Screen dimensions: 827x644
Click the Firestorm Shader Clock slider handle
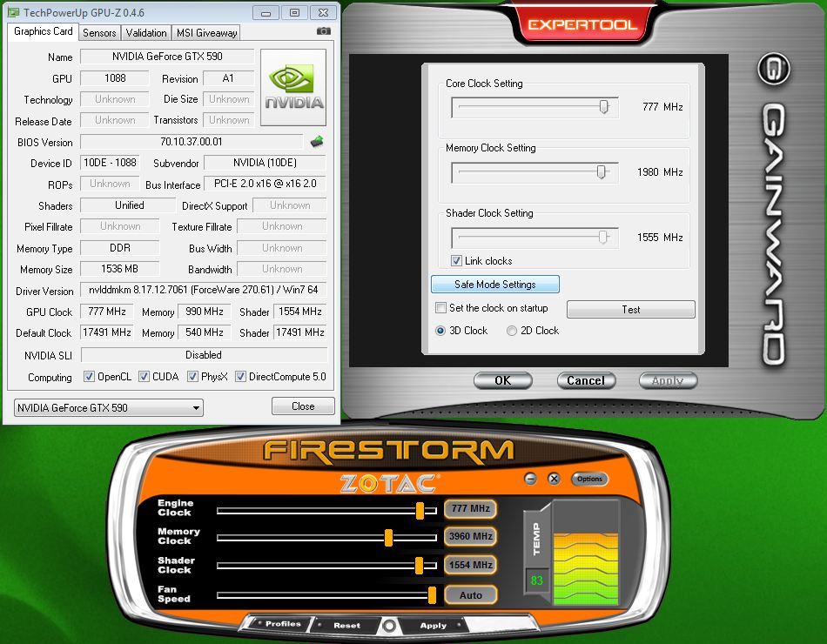[420, 566]
